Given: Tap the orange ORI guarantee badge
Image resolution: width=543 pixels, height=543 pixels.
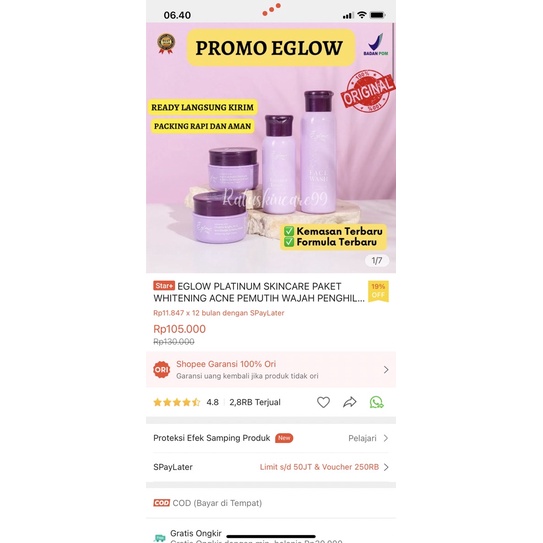Looking at the screenshot, I should (x=161, y=370).
